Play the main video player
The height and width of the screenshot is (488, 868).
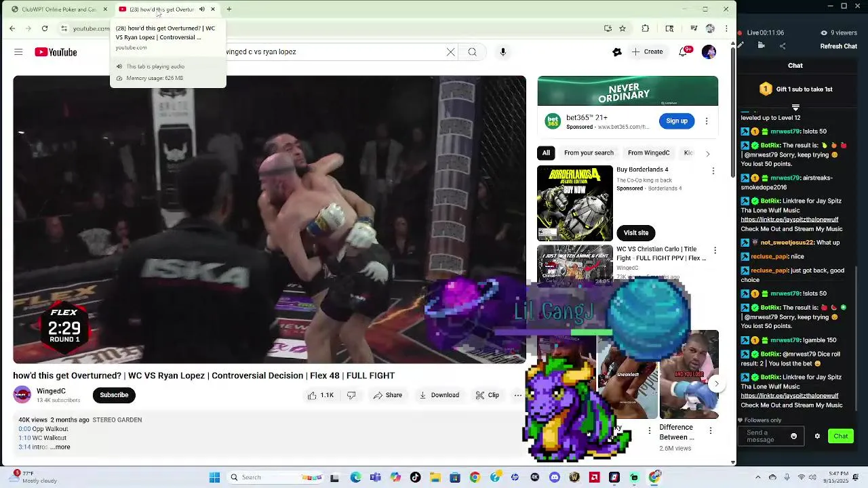point(269,220)
